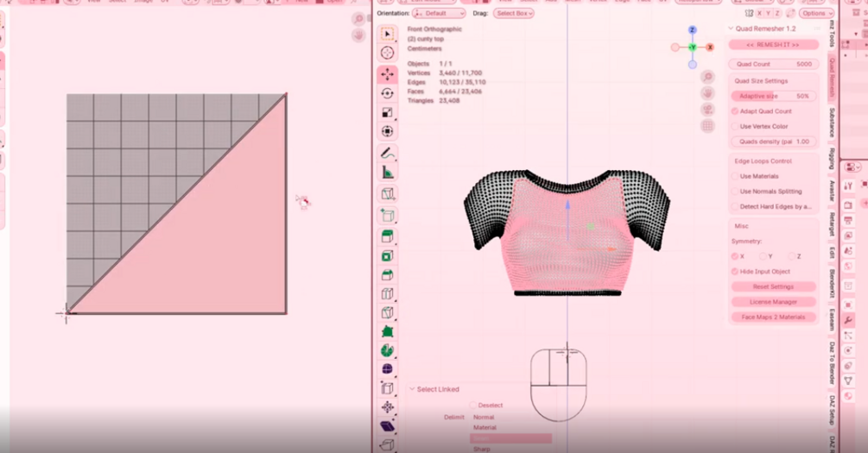Image resolution: width=868 pixels, height=453 pixels.
Task: Click the Face Maps 2 Materials button
Action: tap(773, 318)
